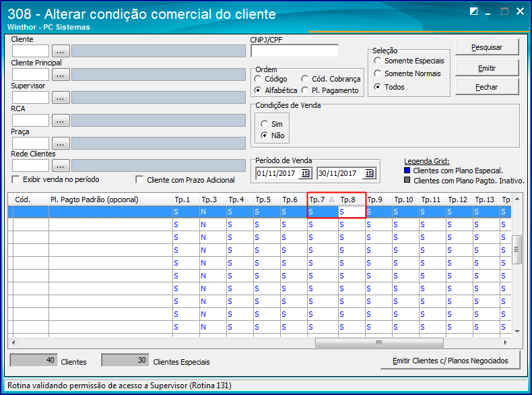Open Praça lookup ellipsis button
This screenshot has height=395, width=532.
(x=61, y=144)
